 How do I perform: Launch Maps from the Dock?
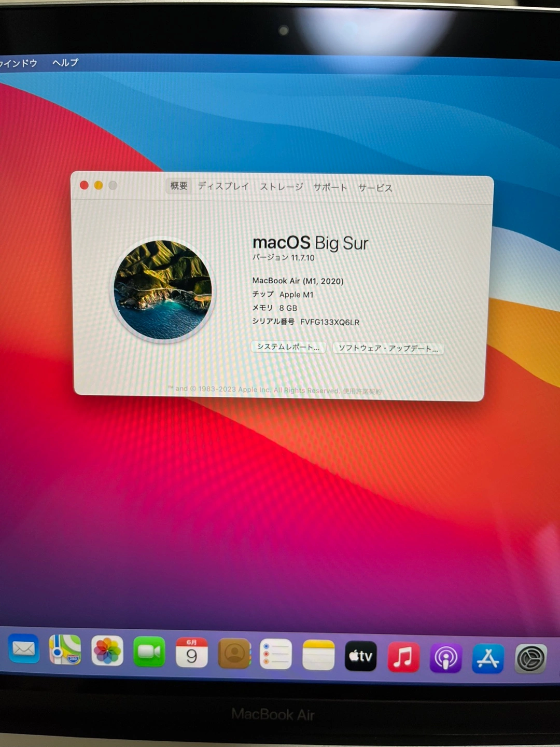click(x=65, y=649)
